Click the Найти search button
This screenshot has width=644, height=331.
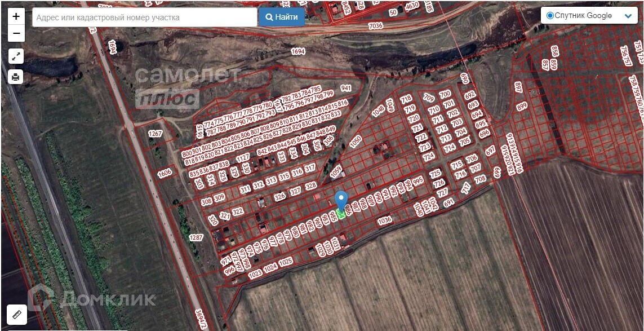[282, 17]
